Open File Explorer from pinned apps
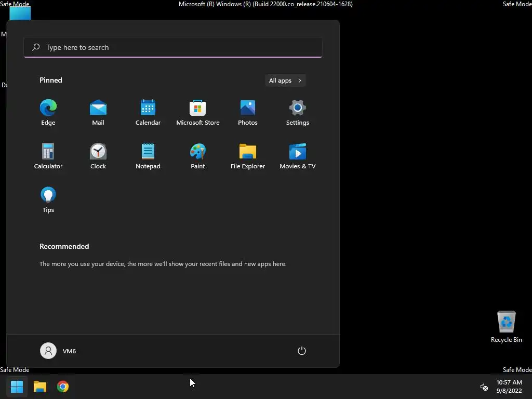This screenshot has height=399, width=532. (x=248, y=156)
